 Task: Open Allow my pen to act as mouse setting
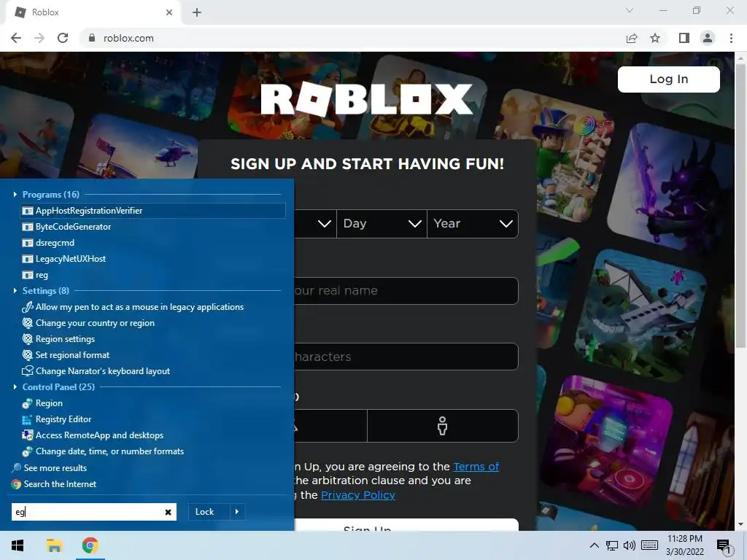153,307
